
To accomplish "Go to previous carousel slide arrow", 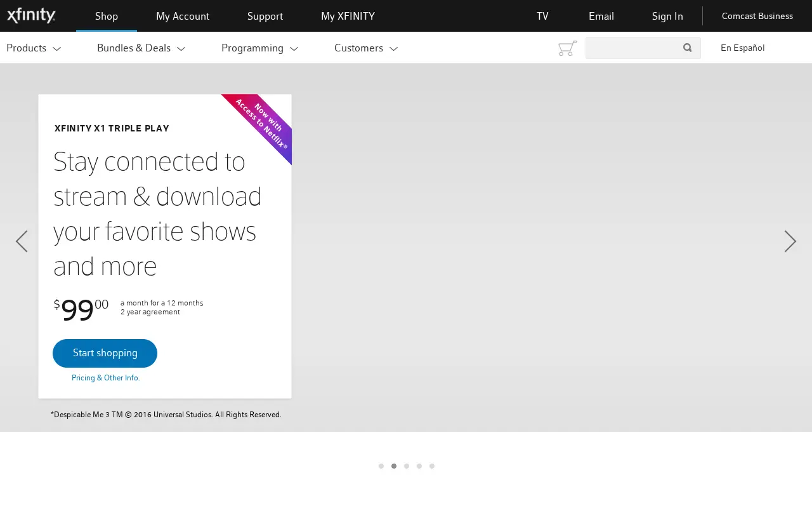I will click(22, 241).
